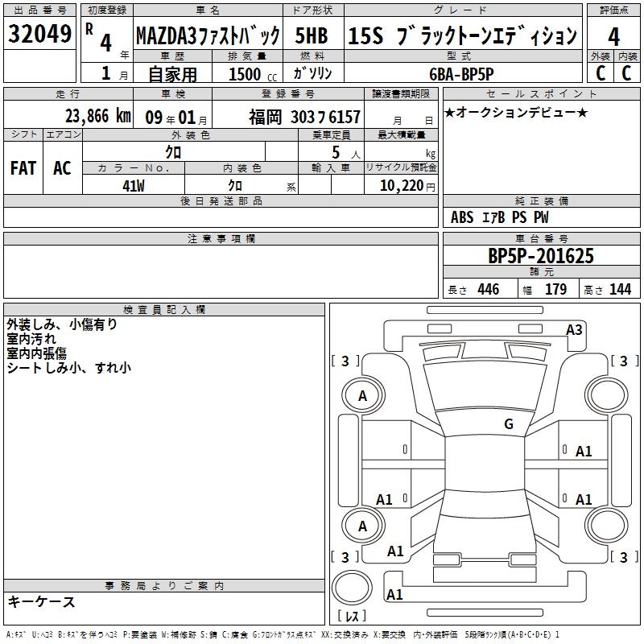Click the registration year R 4

(x=99, y=37)
